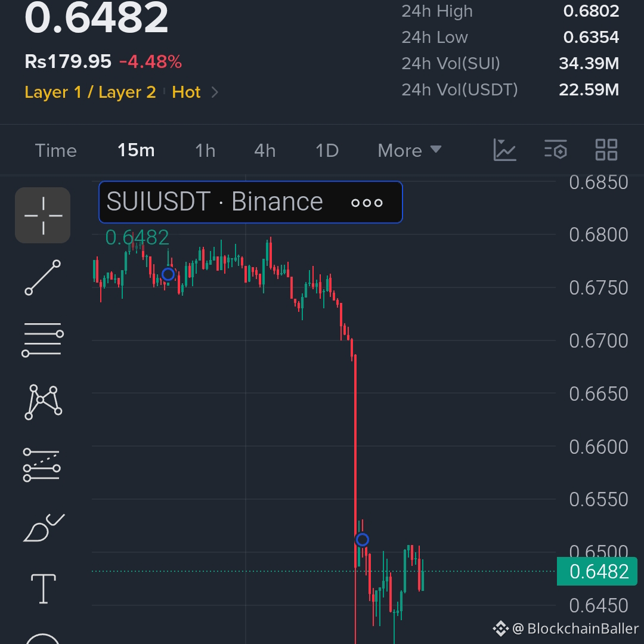Click the 0.6700 price scale label
Image resolution: width=644 pixels, height=644 pixels.
click(599, 341)
